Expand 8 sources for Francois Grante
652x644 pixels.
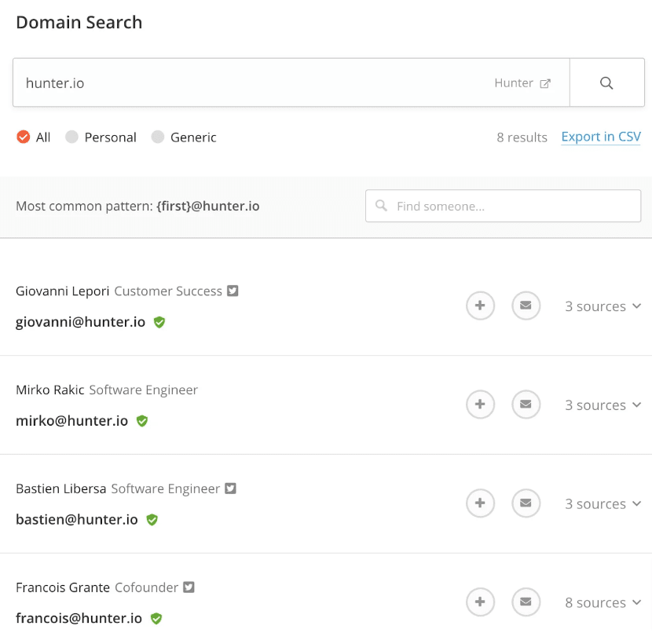[603, 603]
